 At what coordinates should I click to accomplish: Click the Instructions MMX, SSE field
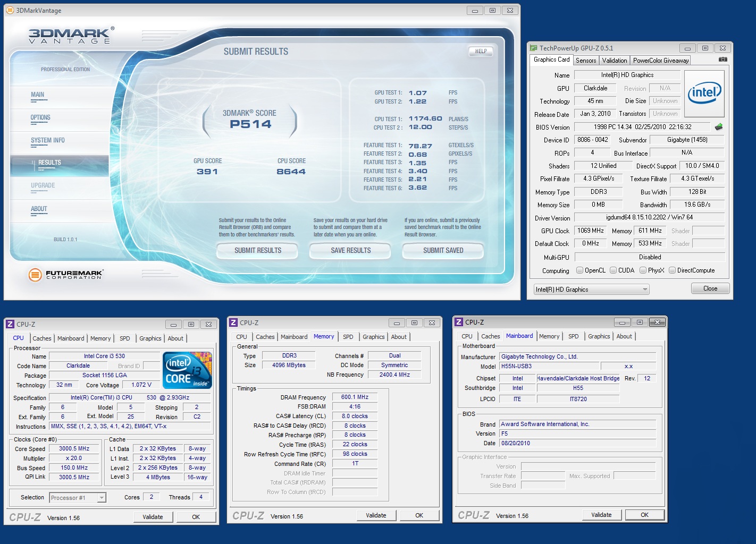point(130,426)
